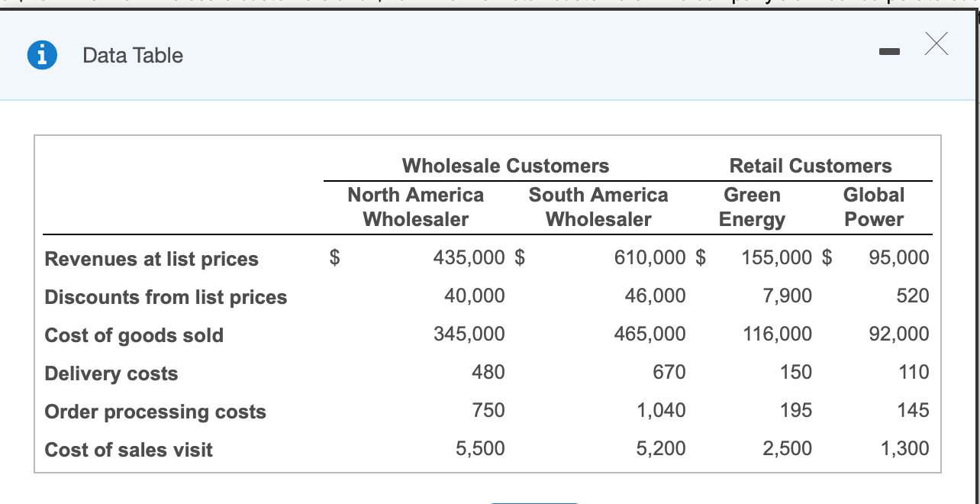The image size is (980, 504).
Task: Select the Data Table title text
Action: 132,55
